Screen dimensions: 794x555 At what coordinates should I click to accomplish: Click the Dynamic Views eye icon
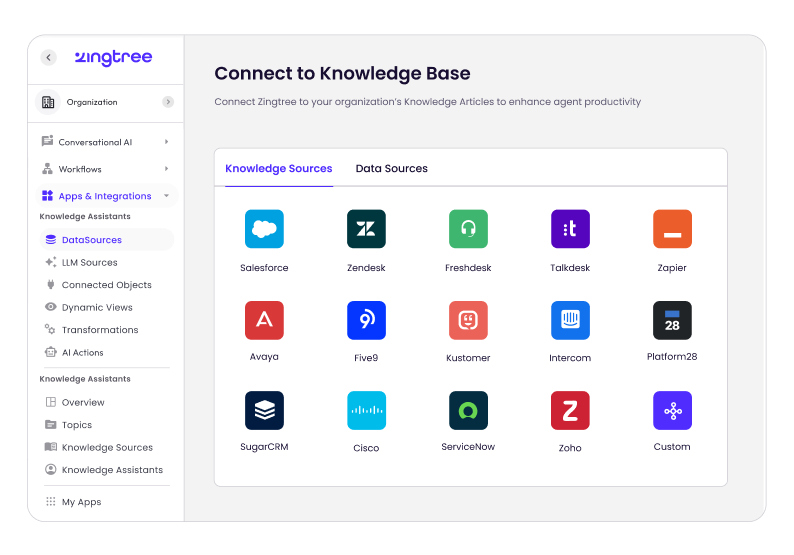pos(51,307)
